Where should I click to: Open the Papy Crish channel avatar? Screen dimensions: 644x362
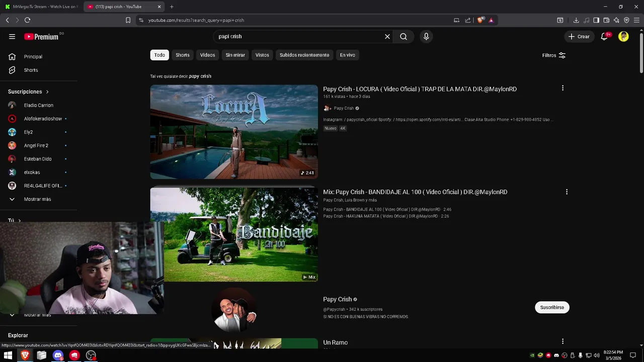pyautogui.click(x=234, y=310)
